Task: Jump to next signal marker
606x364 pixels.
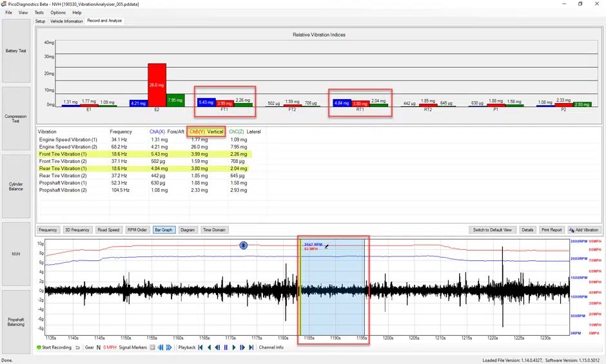Action: point(169,347)
